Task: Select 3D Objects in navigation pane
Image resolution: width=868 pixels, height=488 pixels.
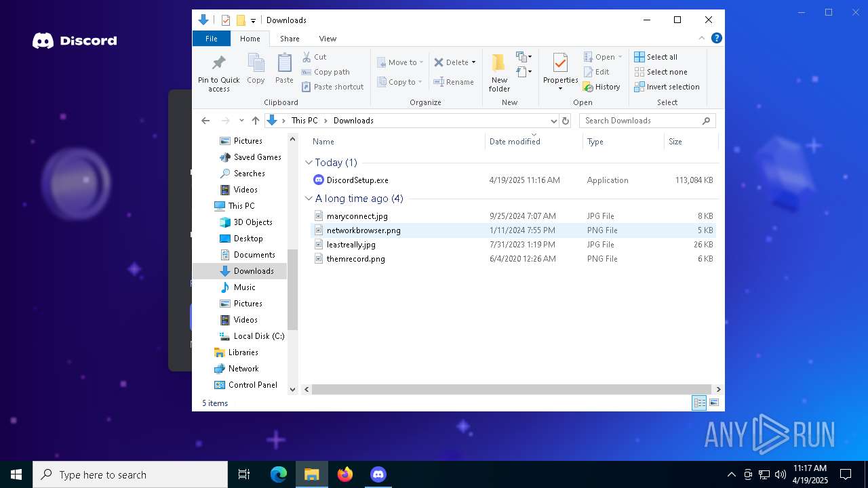Action: click(x=245, y=222)
